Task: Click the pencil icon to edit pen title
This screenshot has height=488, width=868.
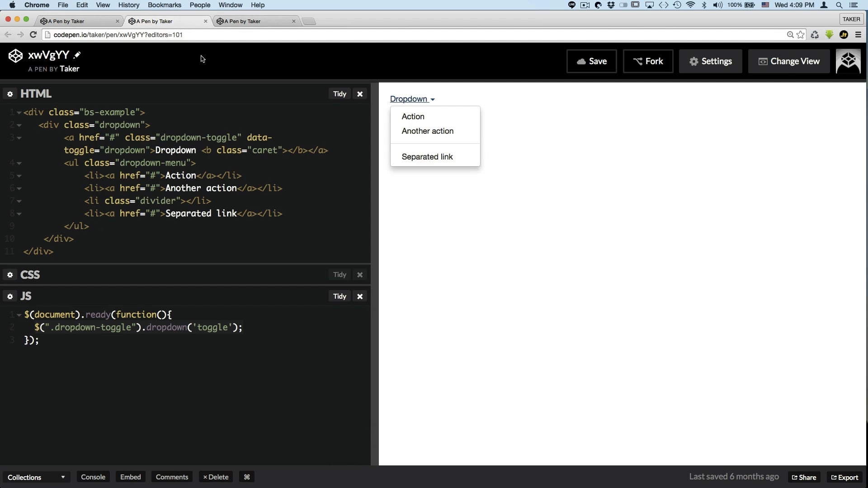Action: click(x=77, y=55)
